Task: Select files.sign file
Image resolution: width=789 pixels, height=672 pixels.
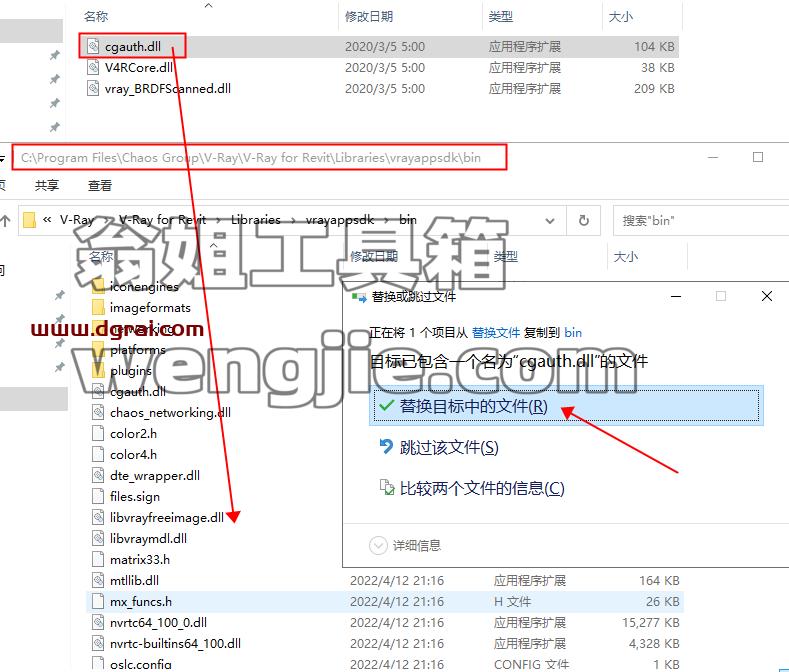Action: 135,496
